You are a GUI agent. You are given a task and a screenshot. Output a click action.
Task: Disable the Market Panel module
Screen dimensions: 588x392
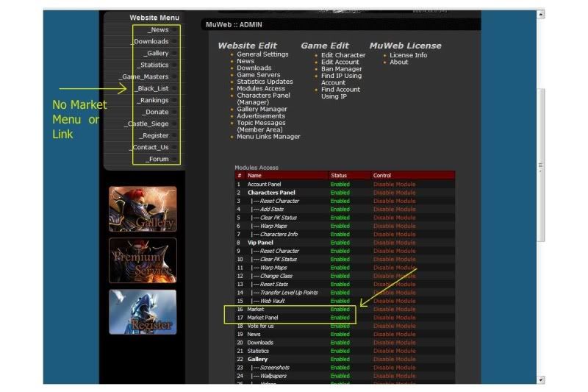[x=394, y=318]
